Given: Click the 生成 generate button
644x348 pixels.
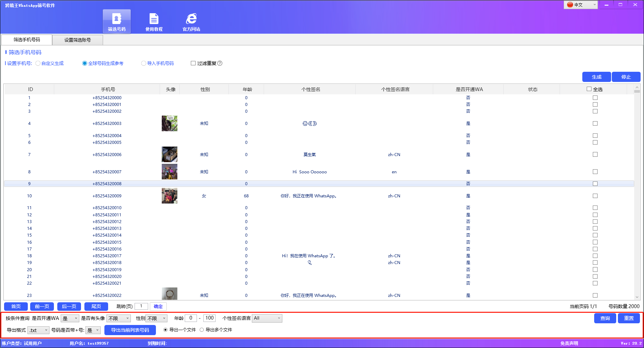Looking at the screenshot, I should tap(596, 77).
